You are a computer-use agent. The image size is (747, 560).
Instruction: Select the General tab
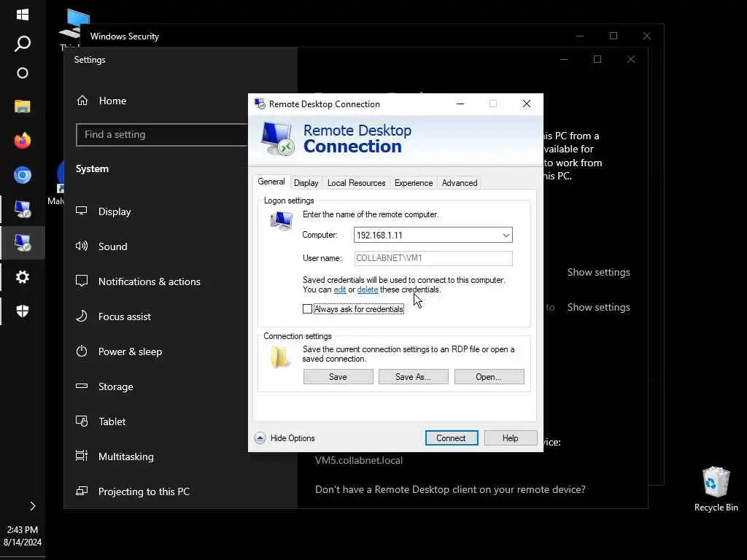point(271,182)
